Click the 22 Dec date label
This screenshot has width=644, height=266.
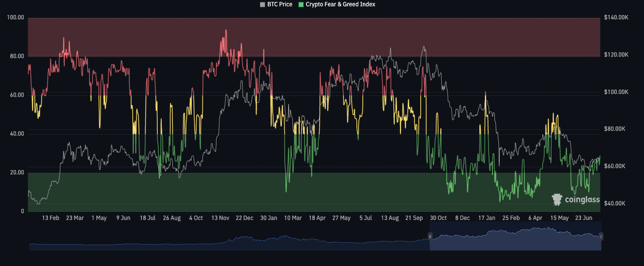coord(244,218)
